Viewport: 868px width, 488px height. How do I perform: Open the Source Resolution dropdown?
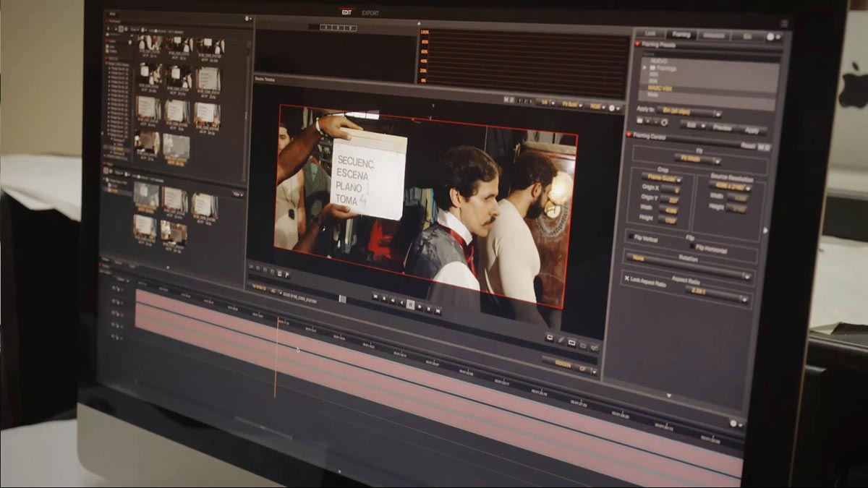point(729,187)
